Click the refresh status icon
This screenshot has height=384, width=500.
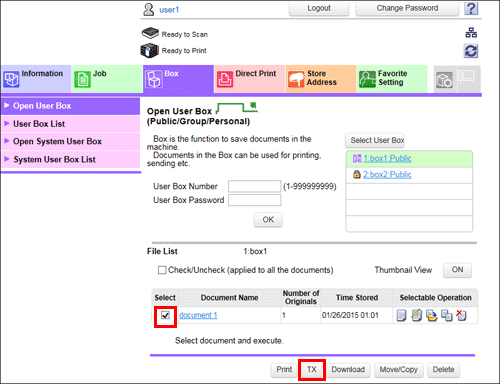click(x=471, y=51)
